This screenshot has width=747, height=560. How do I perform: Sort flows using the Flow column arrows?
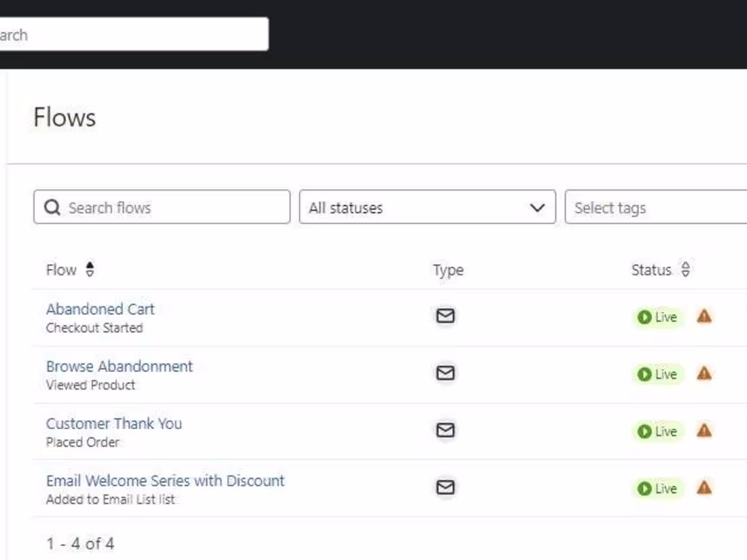click(89, 269)
